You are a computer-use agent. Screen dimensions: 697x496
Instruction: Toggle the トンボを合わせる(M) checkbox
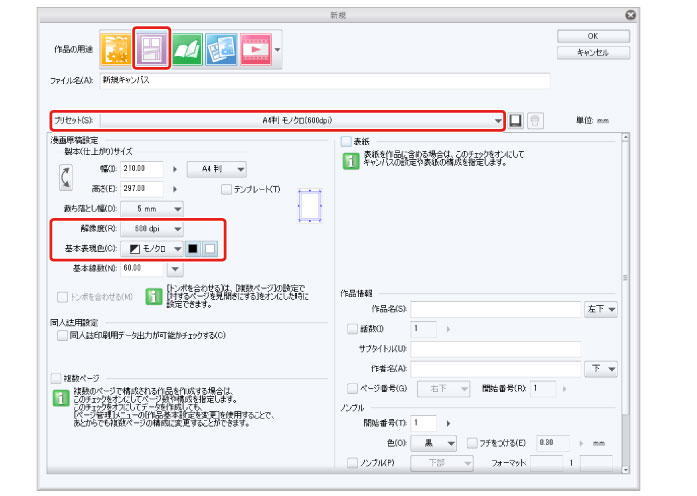[62, 297]
